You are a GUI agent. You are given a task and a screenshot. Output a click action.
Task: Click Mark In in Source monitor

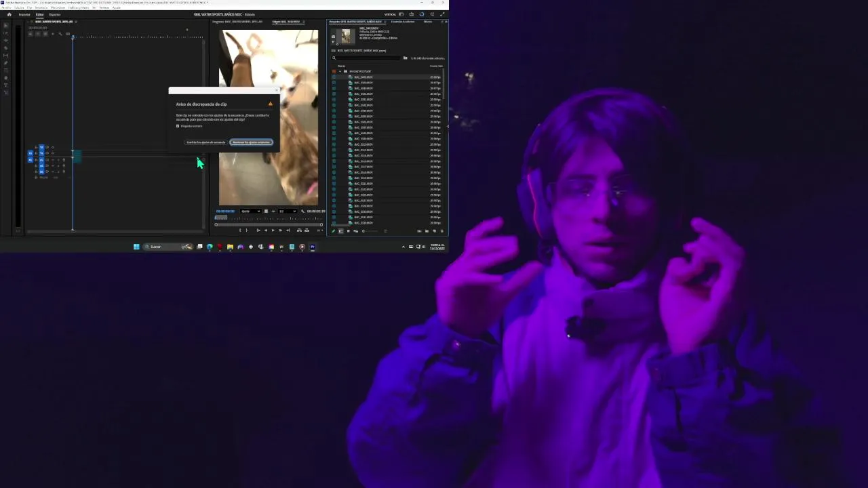240,230
